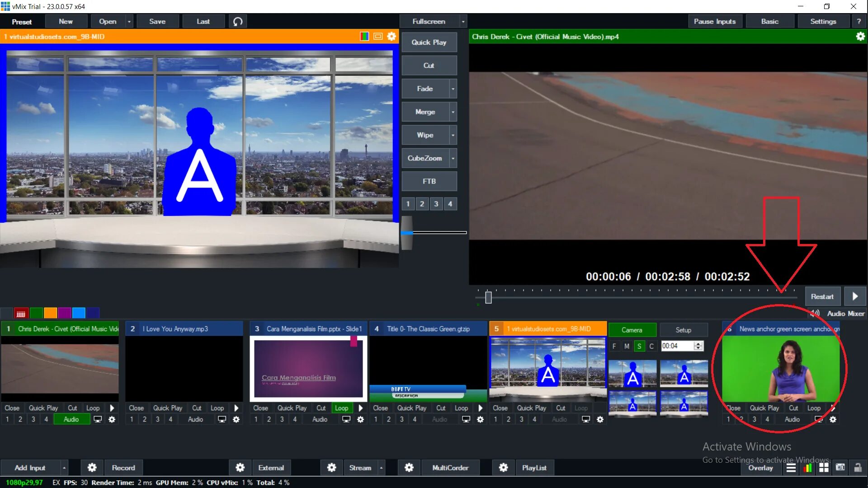Expand the Fullscreen dropdown arrow
Viewport: 868px width, 488px height.
[x=462, y=21]
